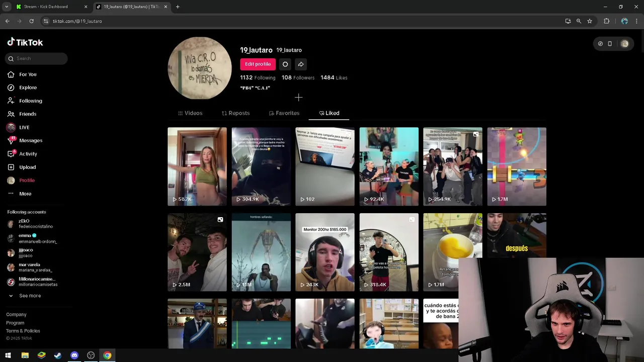Screen dimensions: 644x362
Task: Open profile settings gear icon
Action: point(285,64)
